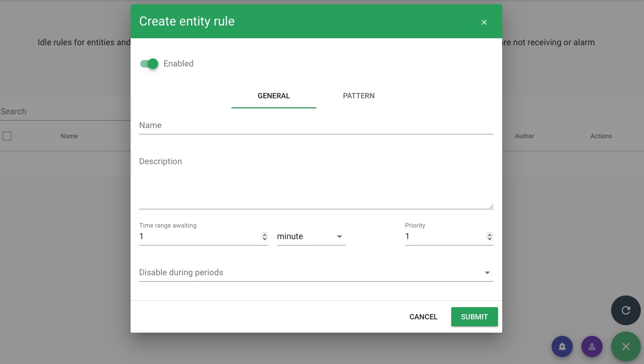644x364 pixels.
Task: Open the minute dropdown caret arrow
Action: pyautogui.click(x=339, y=236)
